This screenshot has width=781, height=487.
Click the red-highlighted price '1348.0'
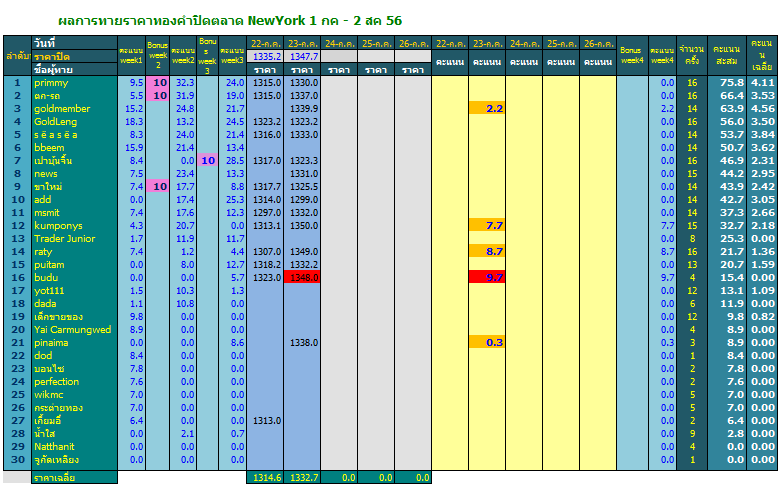[x=302, y=277]
